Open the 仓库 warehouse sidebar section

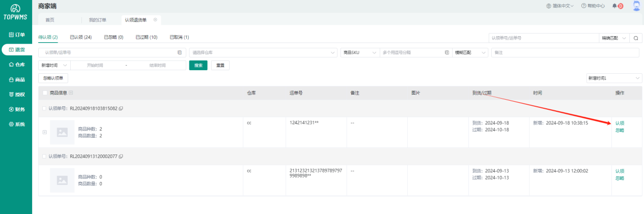pyautogui.click(x=16, y=65)
